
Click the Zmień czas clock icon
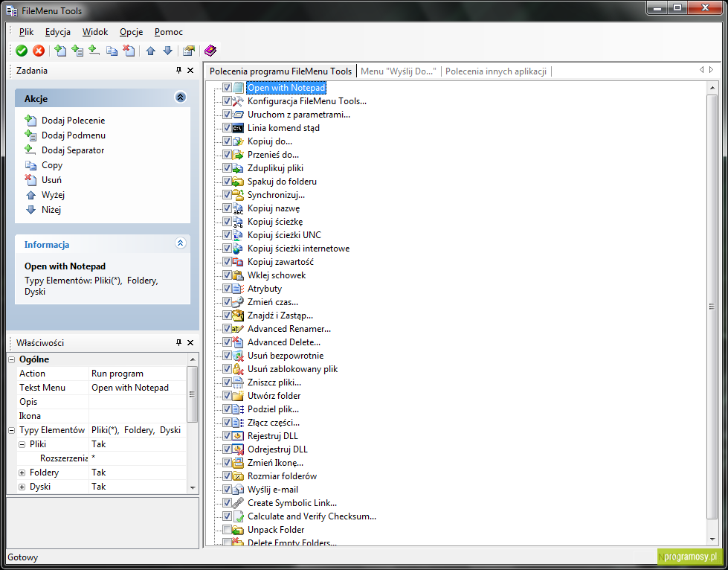(238, 302)
